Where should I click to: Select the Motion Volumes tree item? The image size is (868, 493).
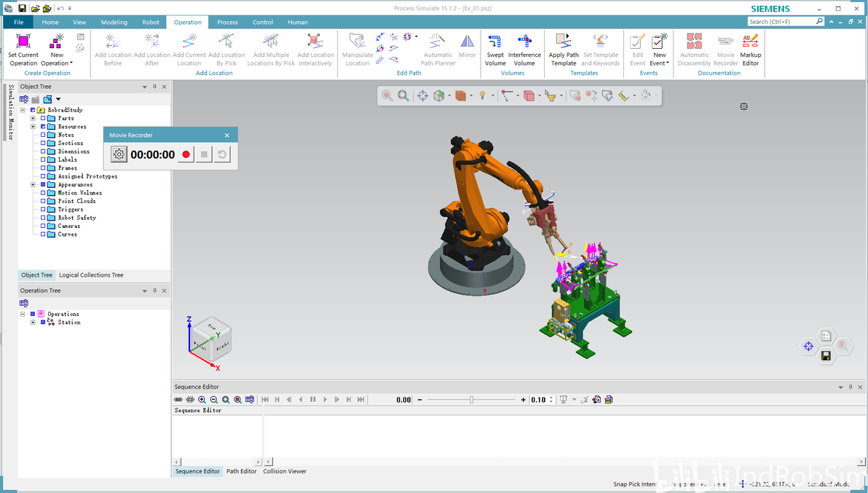pyautogui.click(x=79, y=193)
